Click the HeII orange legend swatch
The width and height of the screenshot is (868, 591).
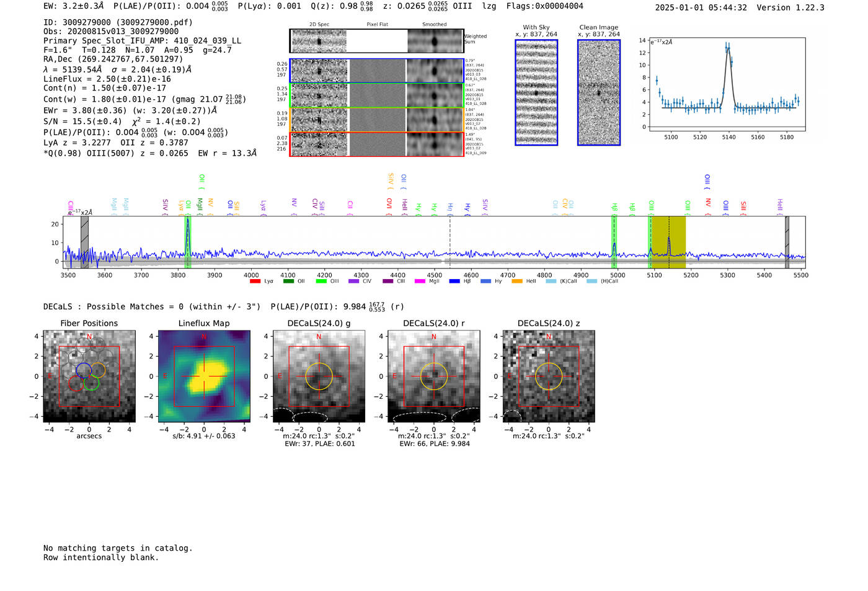[517, 281]
